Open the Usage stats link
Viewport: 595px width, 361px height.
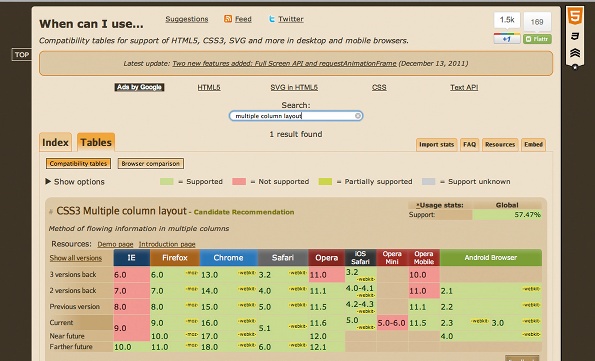pos(439,205)
